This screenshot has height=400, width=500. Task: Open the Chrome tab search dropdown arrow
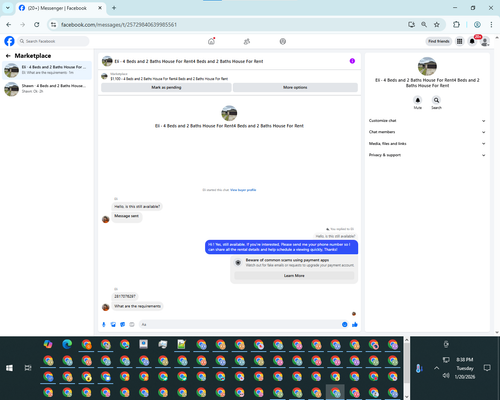(x=8, y=8)
